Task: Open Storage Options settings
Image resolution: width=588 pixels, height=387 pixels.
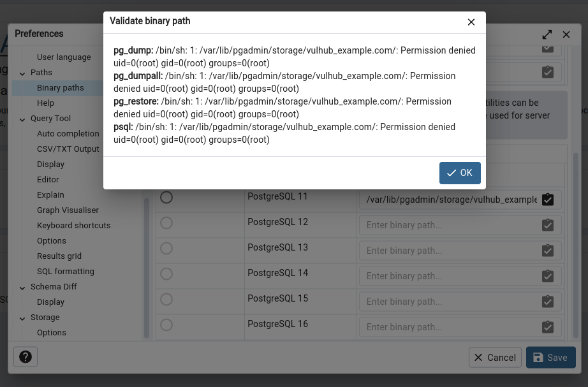Action: tap(52, 333)
